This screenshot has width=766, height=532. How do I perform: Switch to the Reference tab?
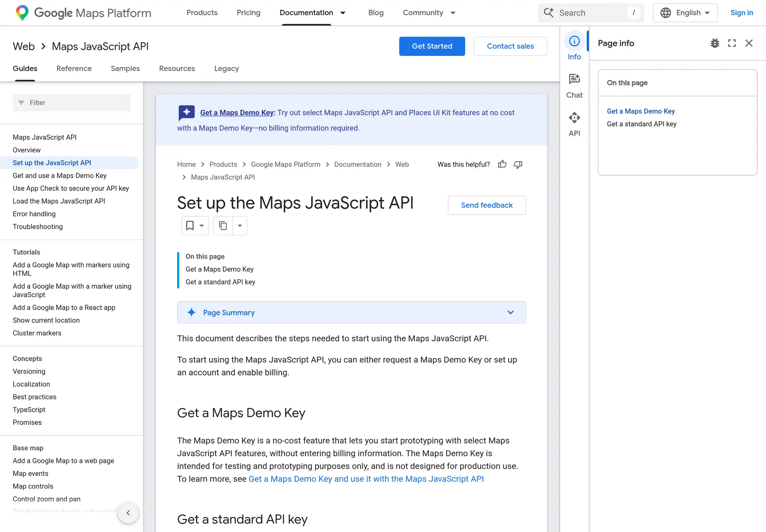click(x=74, y=69)
